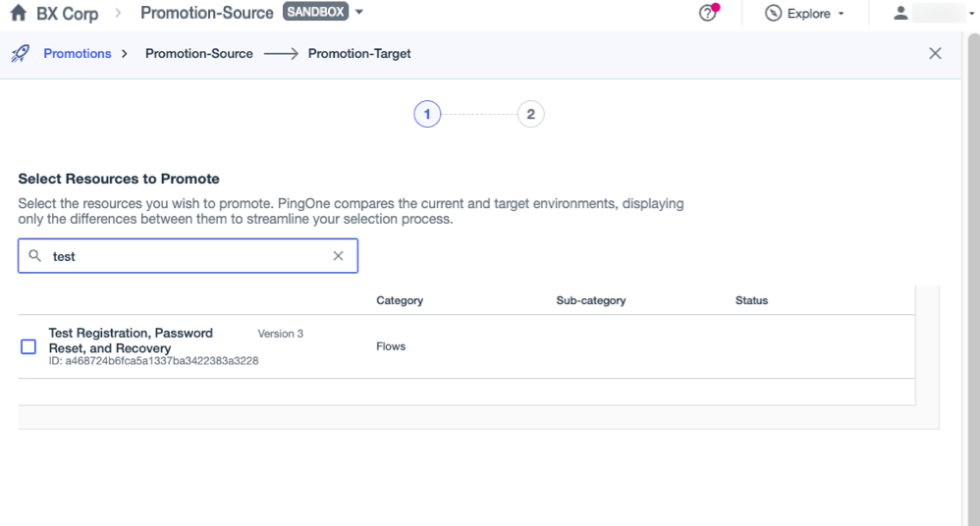
Task: Open the help question mark icon
Action: click(x=707, y=13)
